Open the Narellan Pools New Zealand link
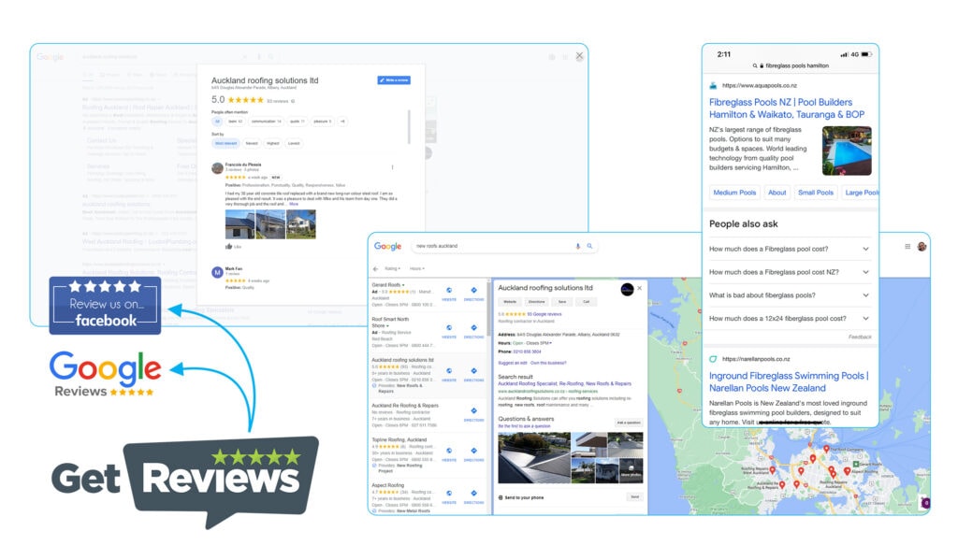Viewport: 958px width, 560px height. click(x=791, y=381)
